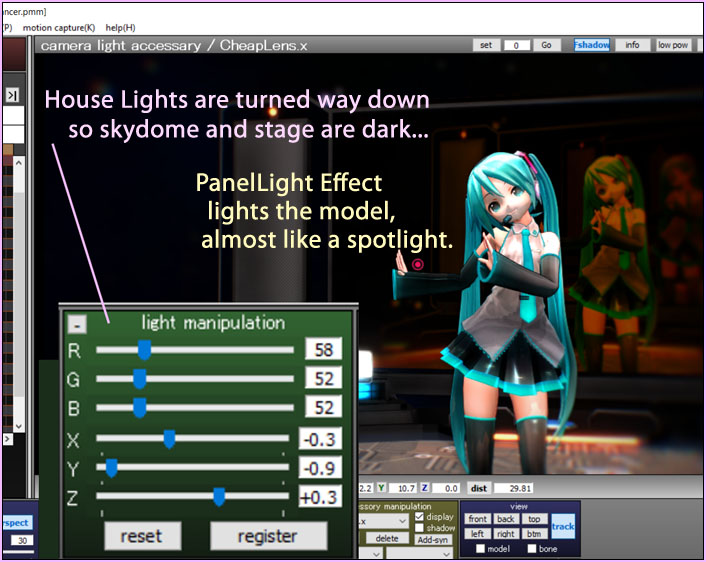Image resolution: width=706 pixels, height=562 pixels.
Task: Check the model checkbox in view panel
Action: click(481, 548)
